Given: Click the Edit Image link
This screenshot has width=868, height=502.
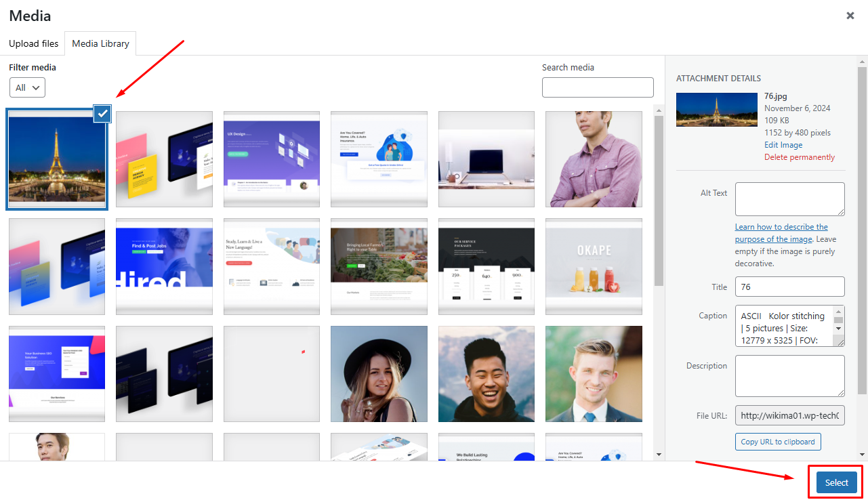Looking at the screenshot, I should pyautogui.click(x=783, y=145).
